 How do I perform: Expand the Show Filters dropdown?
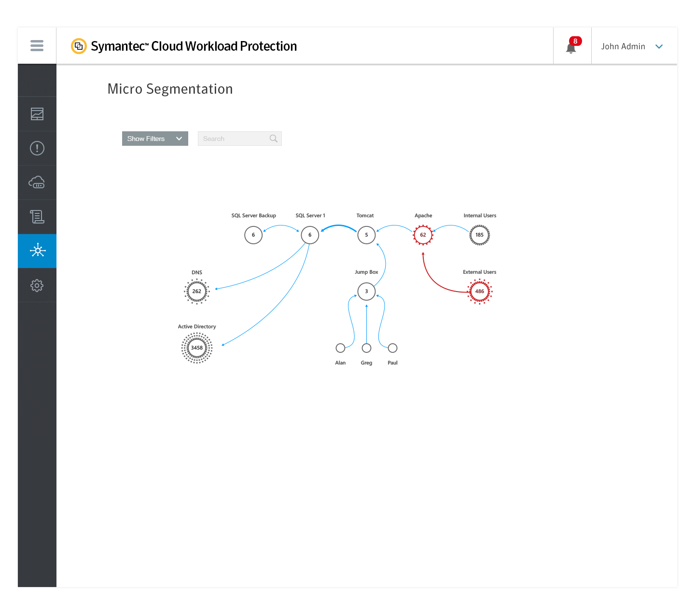(x=155, y=139)
